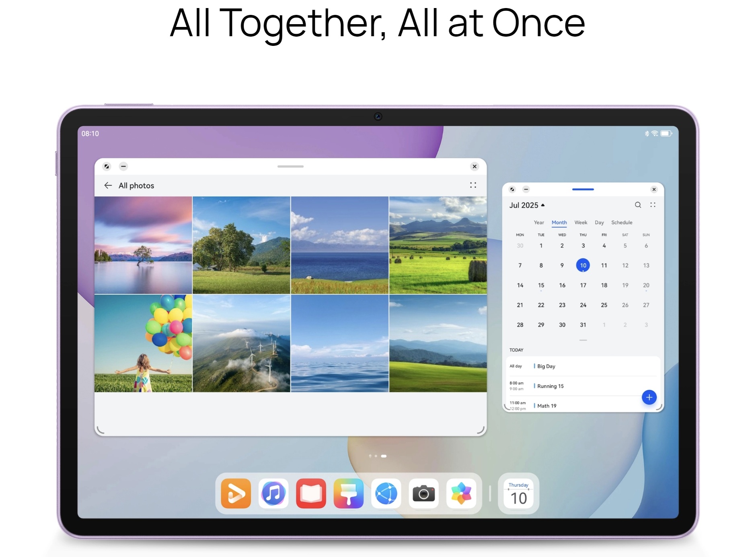Close the All photos window
The height and width of the screenshot is (557, 756).
475,166
